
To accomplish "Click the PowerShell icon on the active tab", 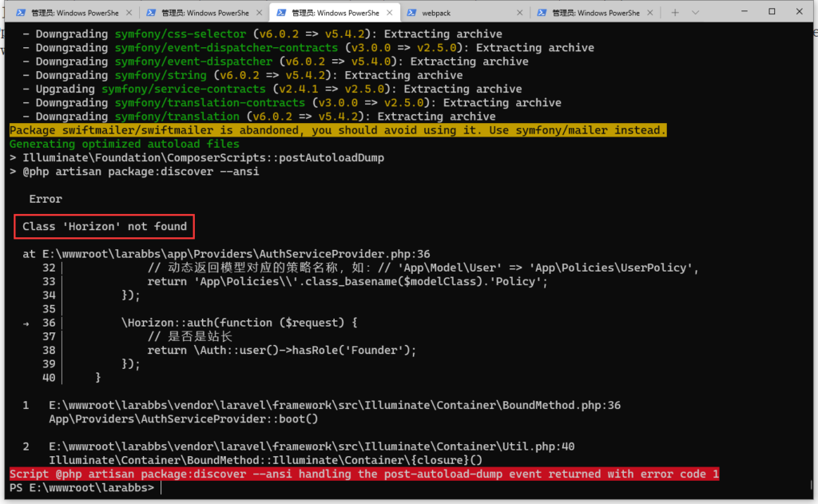I will click(280, 12).
